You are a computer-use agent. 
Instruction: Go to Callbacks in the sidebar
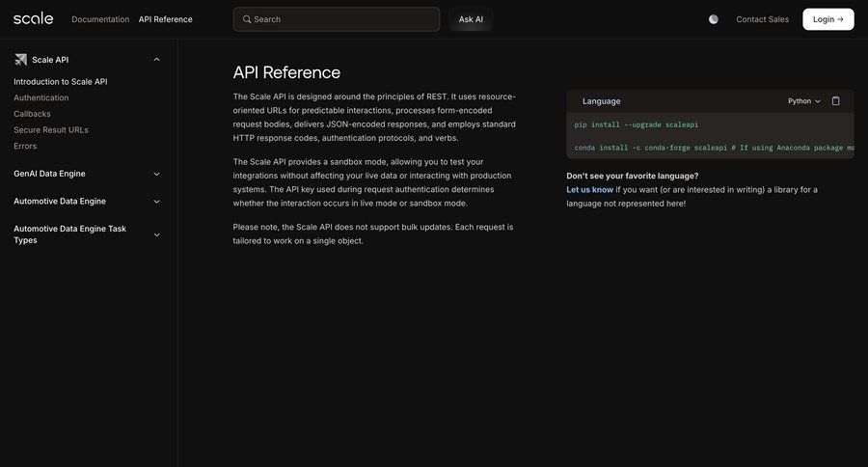click(x=32, y=114)
